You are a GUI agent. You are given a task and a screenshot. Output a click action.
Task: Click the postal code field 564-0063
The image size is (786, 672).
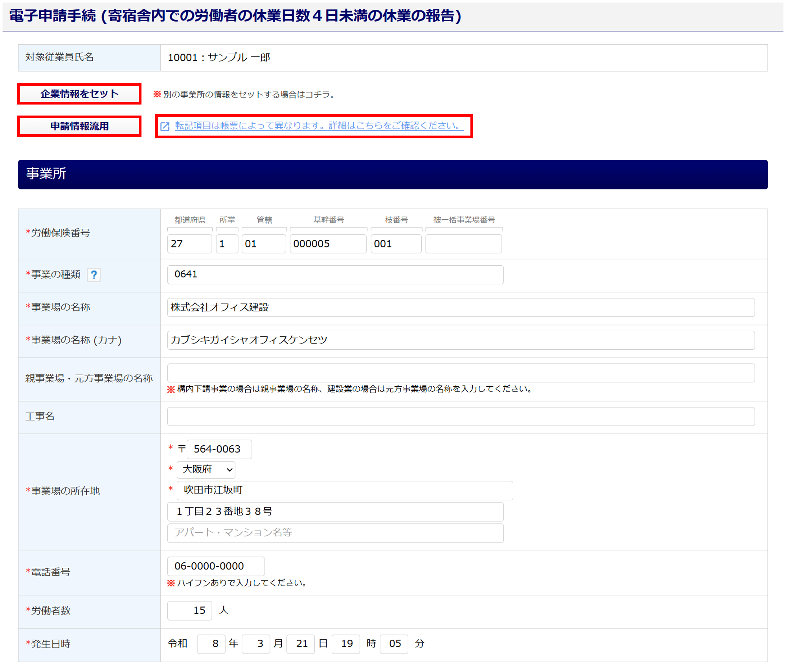[219, 449]
